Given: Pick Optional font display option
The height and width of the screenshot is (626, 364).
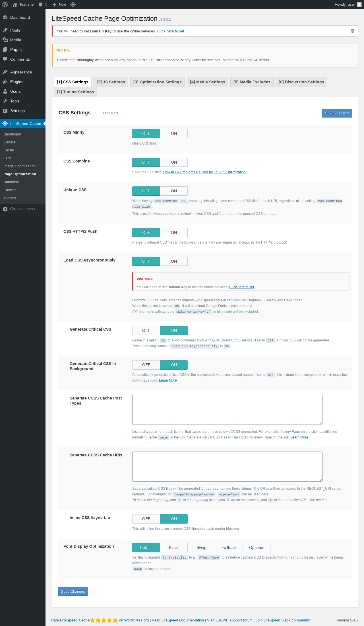Looking at the screenshot, I should (x=257, y=547).
